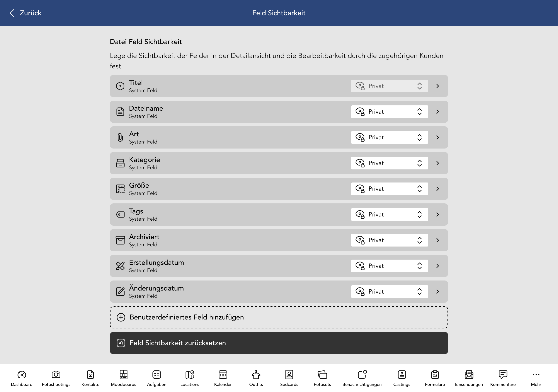This screenshot has height=392, width=558.
Task: Open the Art Privat dropdown
Action: [x=390, y=137]
